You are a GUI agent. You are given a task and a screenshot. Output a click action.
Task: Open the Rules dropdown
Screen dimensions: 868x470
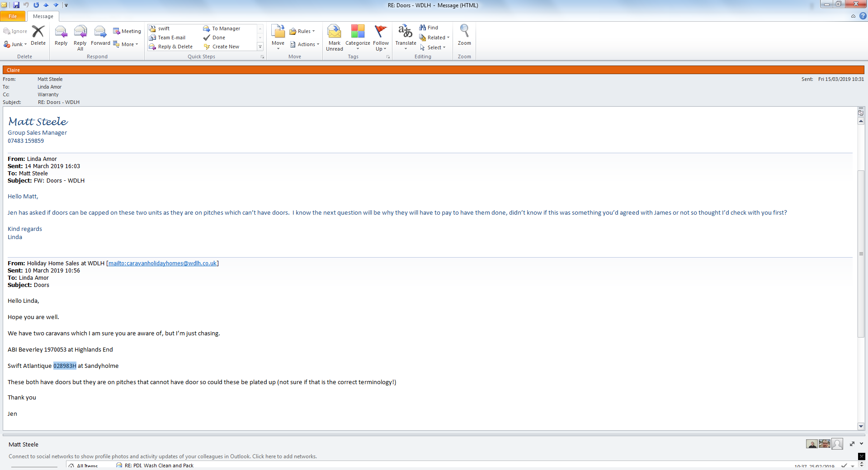click(302, 31)
